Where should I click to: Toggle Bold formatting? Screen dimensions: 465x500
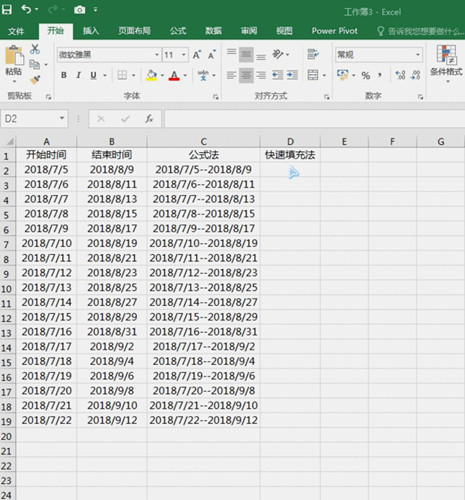(64, 75)
